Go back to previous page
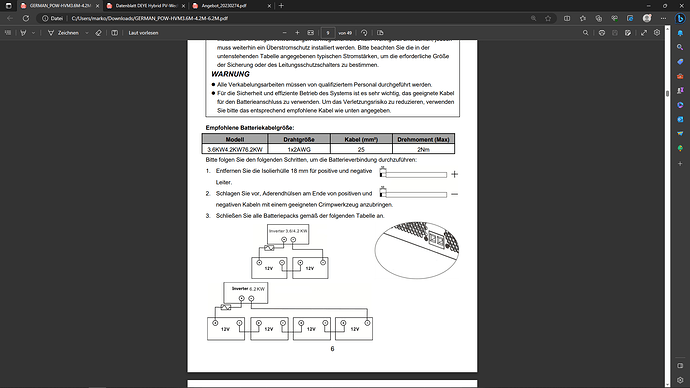Image resolution: width=690 pixels, height=388 pixels. pyautogui.click(x=10, y=18)
